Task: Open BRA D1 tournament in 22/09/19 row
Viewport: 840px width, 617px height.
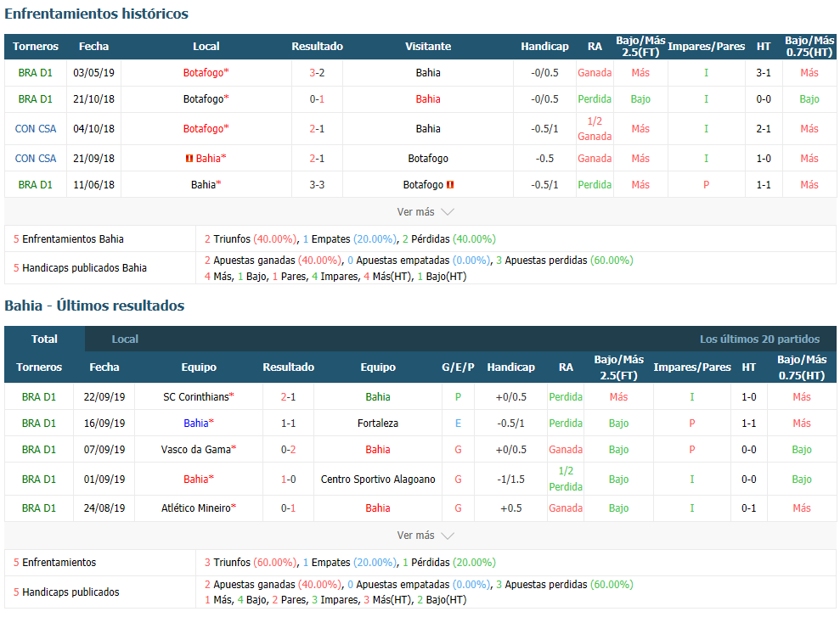Action: pyautogui.click(x=38, y=397)
